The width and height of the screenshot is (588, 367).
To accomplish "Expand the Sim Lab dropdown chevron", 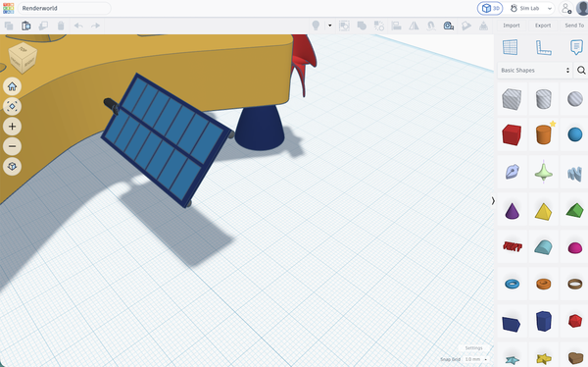I will click(550, 8).
